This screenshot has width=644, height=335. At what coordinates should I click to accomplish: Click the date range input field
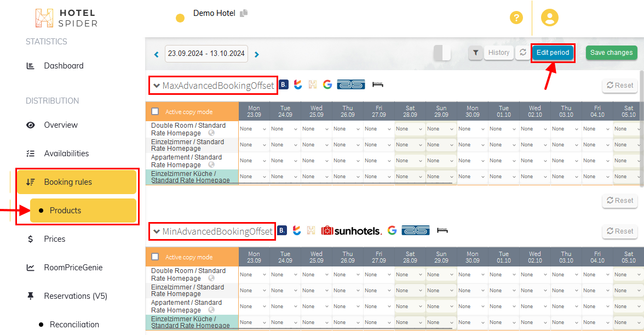pos(206,54)
